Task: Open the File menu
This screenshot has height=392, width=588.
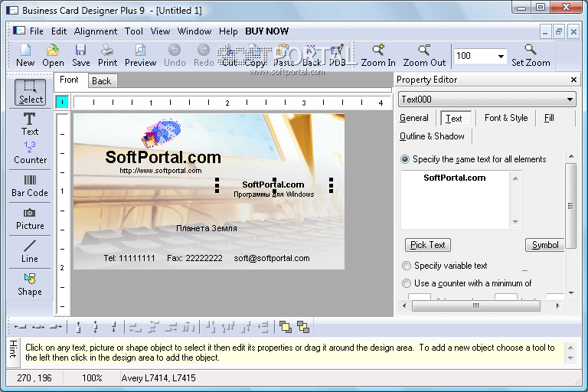Action: click(x=37, y=31)
